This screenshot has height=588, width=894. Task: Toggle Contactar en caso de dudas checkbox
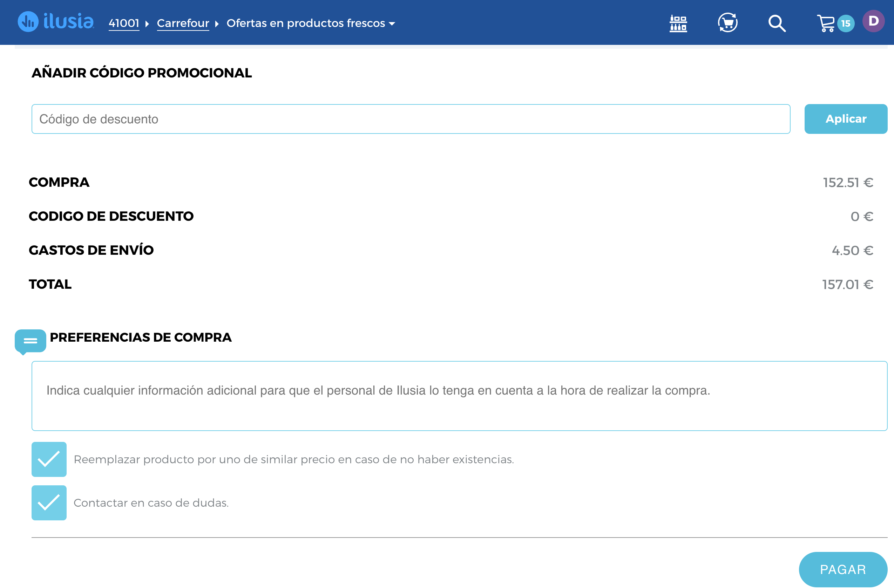tap(49, 503)
